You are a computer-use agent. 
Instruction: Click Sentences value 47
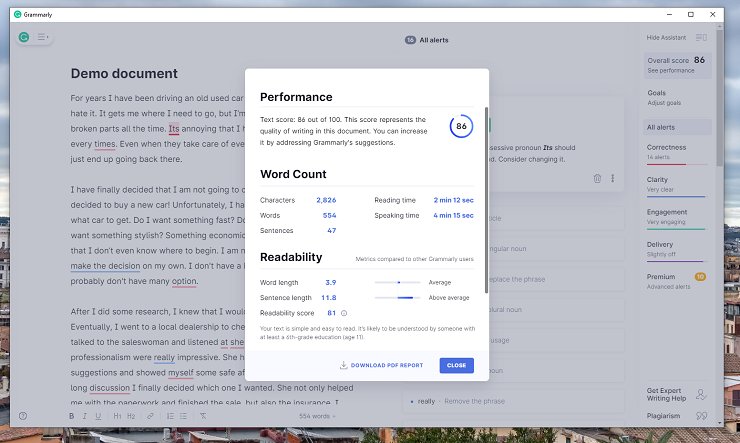click(x=332, y=231)
